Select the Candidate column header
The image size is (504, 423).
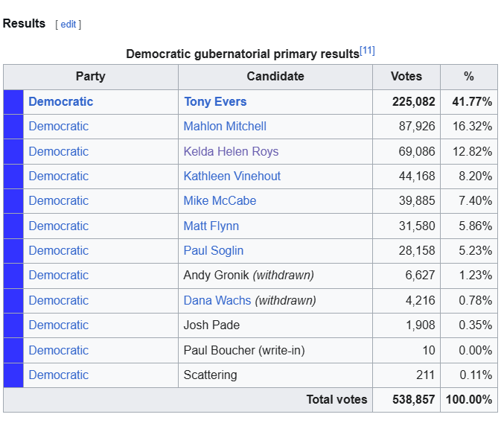pyautogui.click(x=275, y=77)
